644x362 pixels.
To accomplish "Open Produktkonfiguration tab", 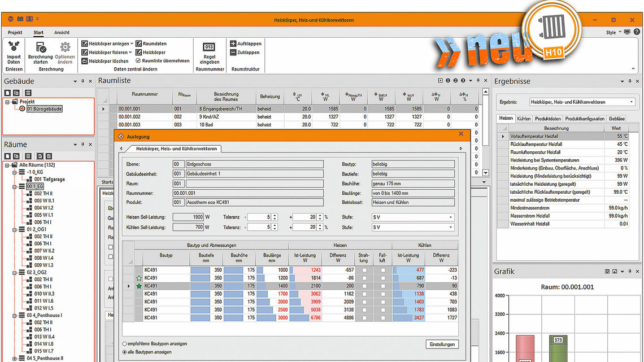I will [585, 119].
